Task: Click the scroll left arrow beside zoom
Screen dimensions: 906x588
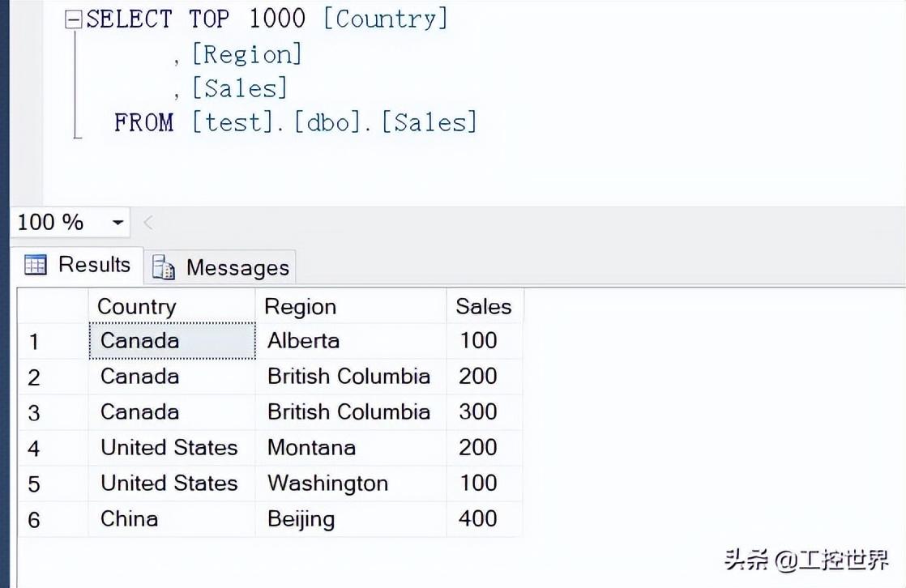Action: tap(148, 223)
